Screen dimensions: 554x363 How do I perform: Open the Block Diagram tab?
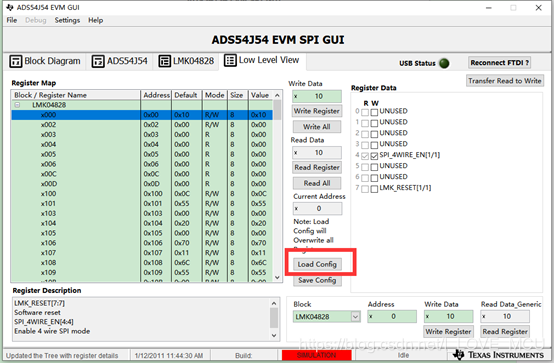tap(45, 61)
